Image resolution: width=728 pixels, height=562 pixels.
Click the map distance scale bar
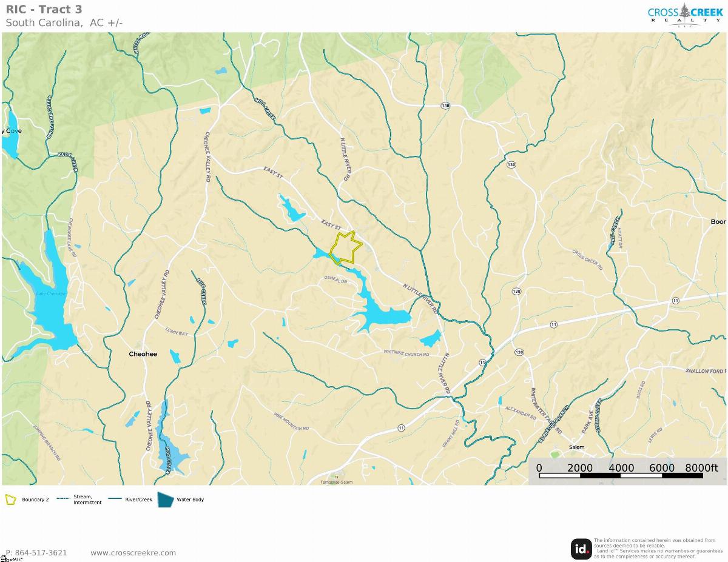pyautogui.click(x=621, y=475)
